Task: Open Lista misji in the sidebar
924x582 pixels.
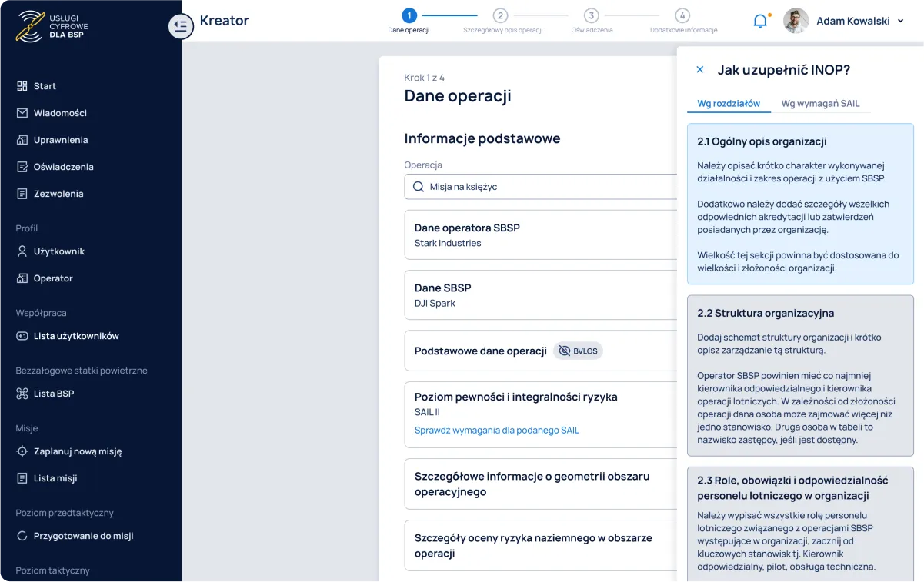Action: 55,478
